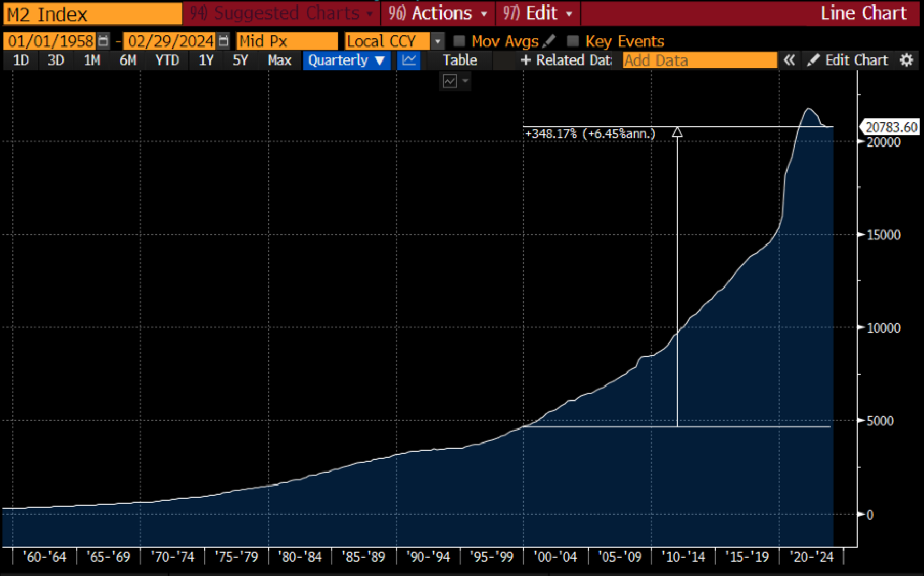Select the 3D time range tab

56,61
